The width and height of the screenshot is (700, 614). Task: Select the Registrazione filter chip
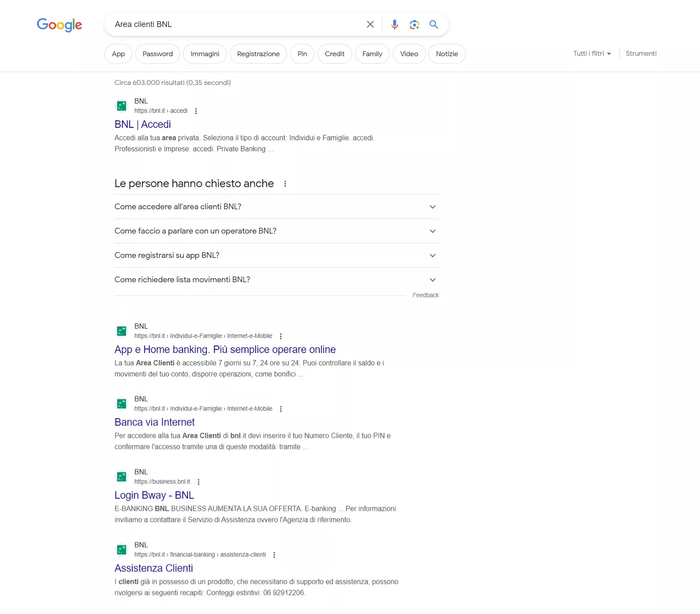click(258, 54)
